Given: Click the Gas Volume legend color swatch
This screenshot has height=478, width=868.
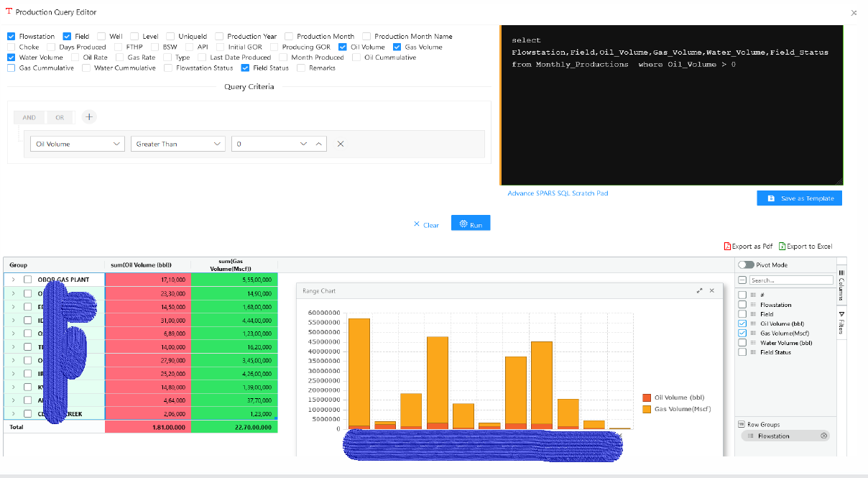Looking at the screenshot, I should tap(647, 408).
